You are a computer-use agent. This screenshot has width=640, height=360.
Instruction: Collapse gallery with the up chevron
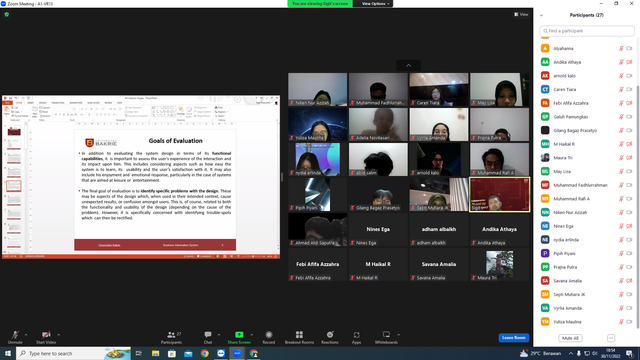(409, 65)
